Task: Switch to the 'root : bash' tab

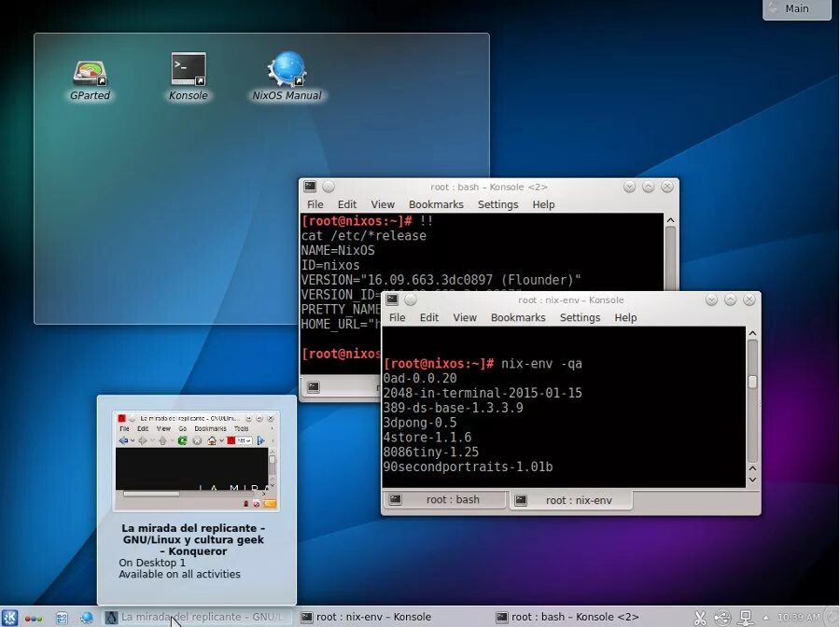Action: 445,499
